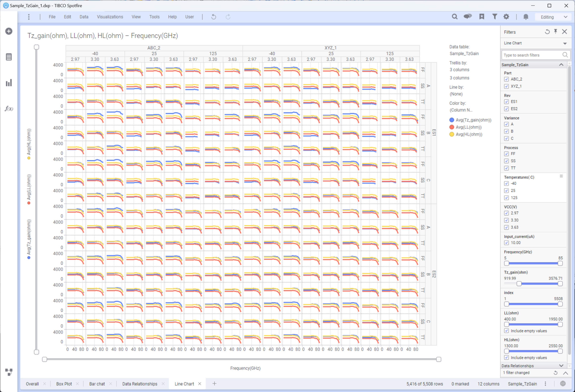The image size is (575, 392).
Task: Open notifications bell icon
Action: click(526, 17)
